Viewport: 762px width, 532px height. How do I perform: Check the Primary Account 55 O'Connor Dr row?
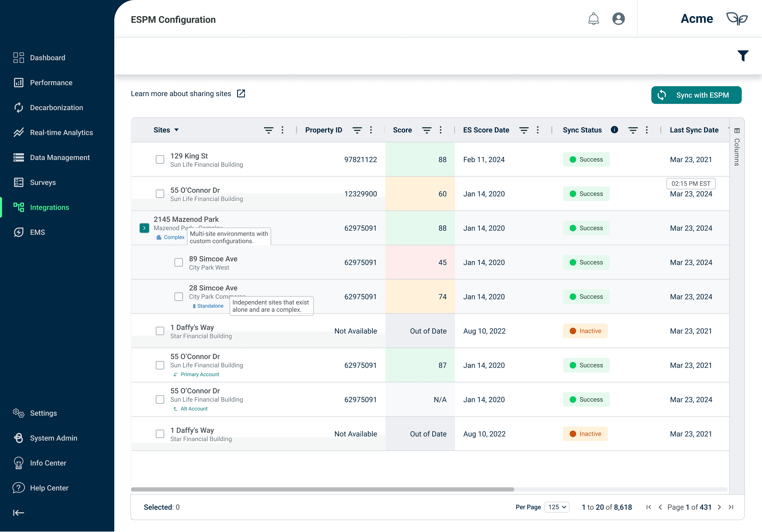point(160,365)
